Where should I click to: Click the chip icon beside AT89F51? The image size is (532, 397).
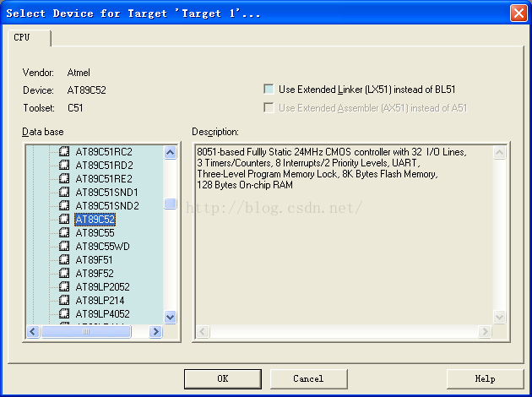(x=64, y=260)
